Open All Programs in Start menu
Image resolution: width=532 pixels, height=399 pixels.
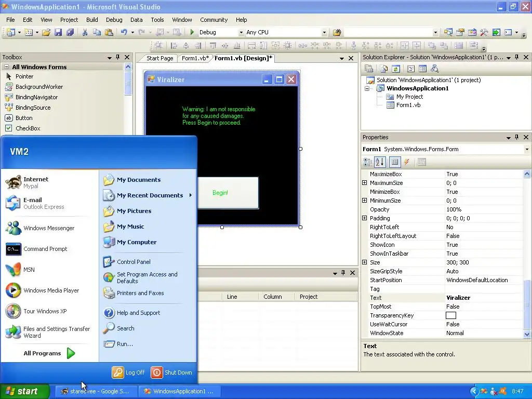tap(49, 353)
